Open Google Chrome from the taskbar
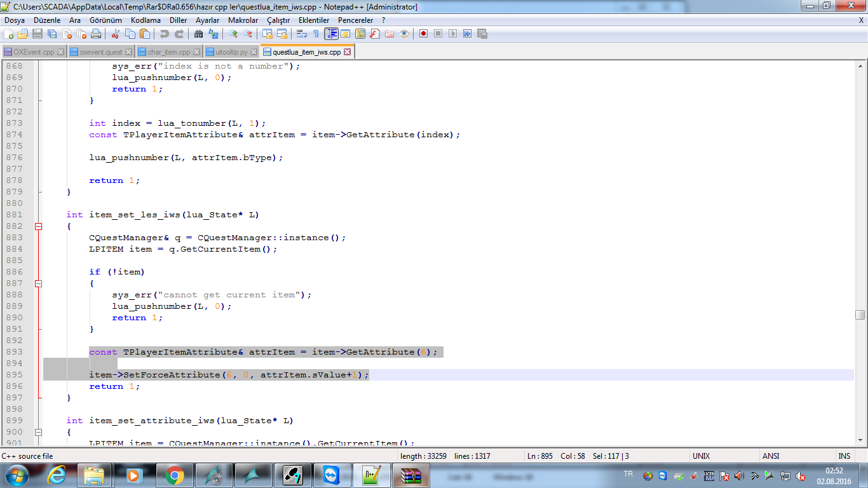The image size is (868, 488). click(175, 475)
